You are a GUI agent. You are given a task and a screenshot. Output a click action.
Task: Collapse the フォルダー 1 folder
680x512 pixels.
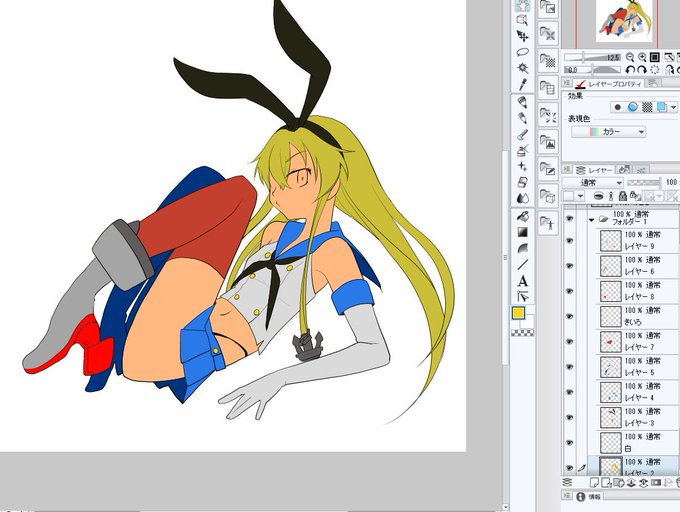(x=592, y=220)
